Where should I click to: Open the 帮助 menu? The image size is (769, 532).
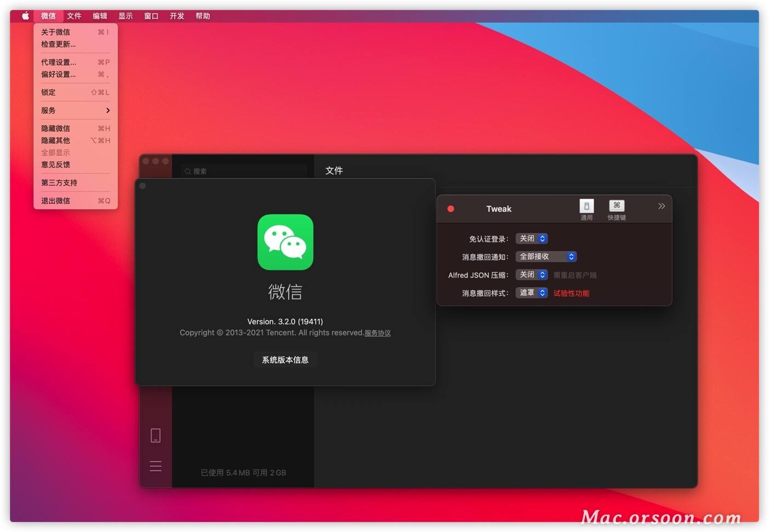(203, 16)
